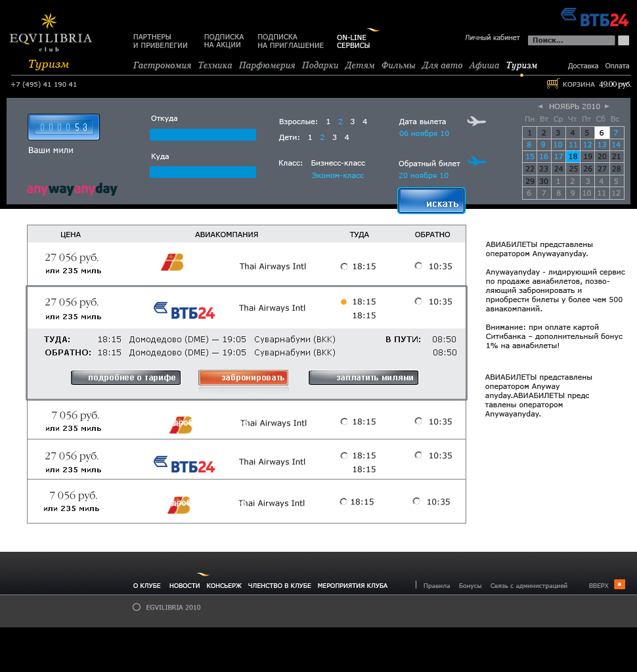
Task: Open Подписка на приглашение menu
Action: click(x=290, y=41)
